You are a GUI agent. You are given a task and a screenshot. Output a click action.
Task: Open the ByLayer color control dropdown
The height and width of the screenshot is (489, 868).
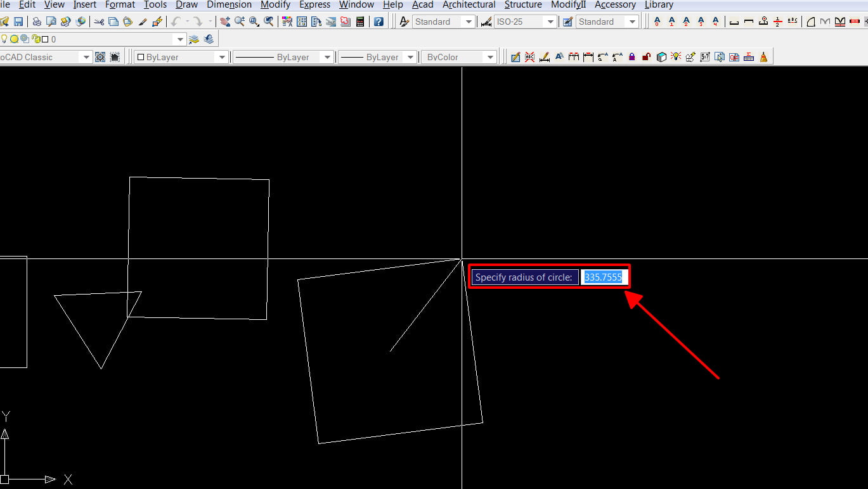[222, 57]
